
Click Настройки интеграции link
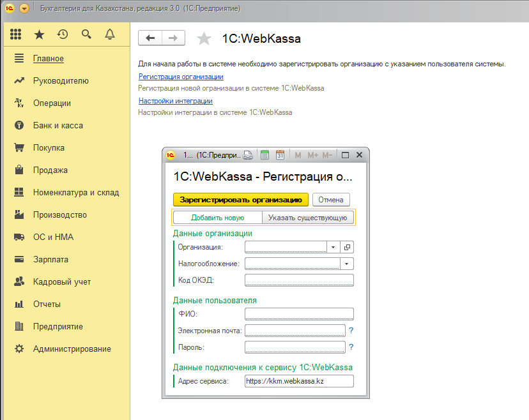coord(176,101)
